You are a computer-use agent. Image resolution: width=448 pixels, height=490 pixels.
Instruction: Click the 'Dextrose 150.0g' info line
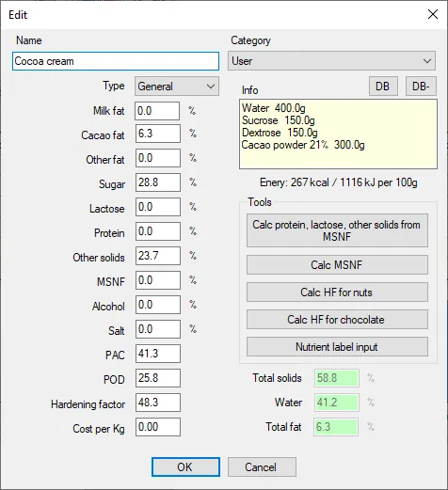[280, 133]
